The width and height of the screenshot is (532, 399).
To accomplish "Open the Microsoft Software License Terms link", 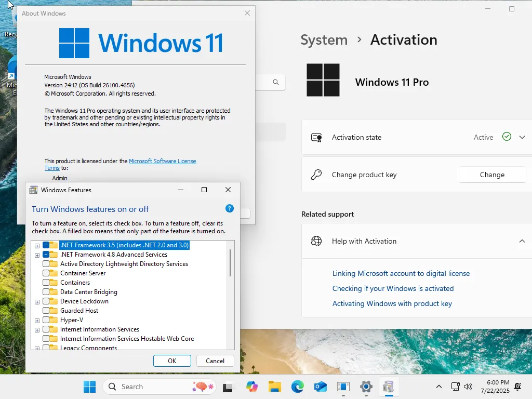I will coord(163,161).
